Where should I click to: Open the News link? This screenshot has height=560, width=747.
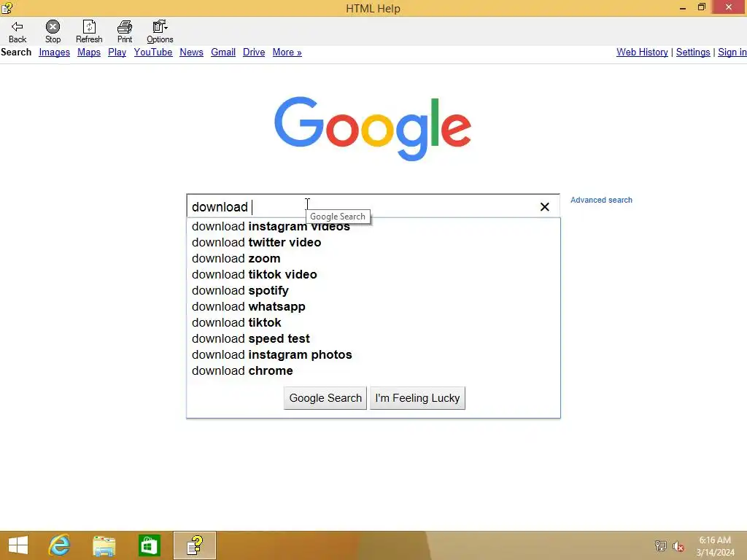(x=192, y=52)
